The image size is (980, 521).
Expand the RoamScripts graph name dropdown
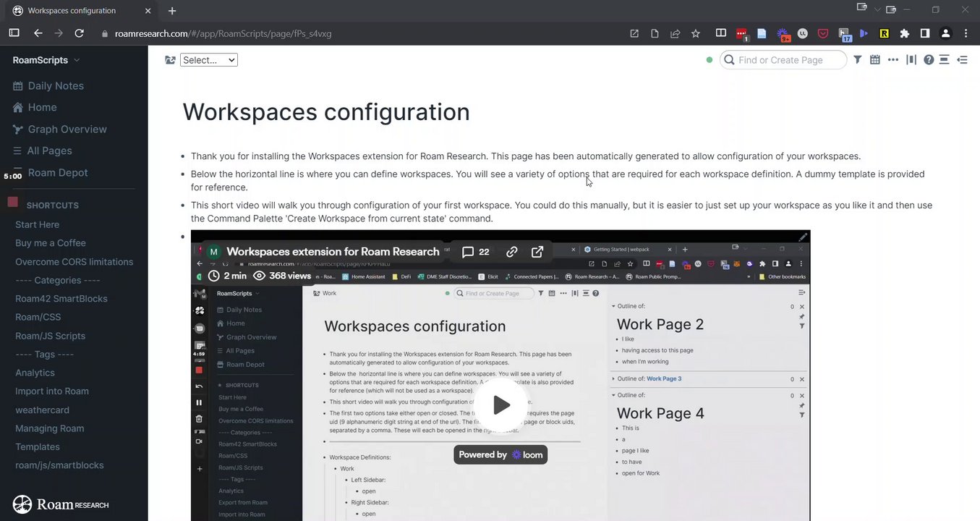pyautogui.click(x=46, y=60)
